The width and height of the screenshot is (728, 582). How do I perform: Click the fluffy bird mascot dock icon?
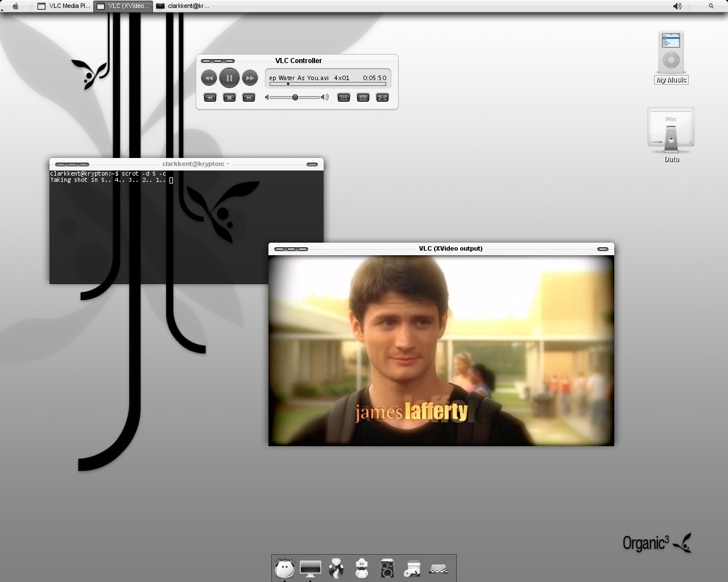click(362, 568)
